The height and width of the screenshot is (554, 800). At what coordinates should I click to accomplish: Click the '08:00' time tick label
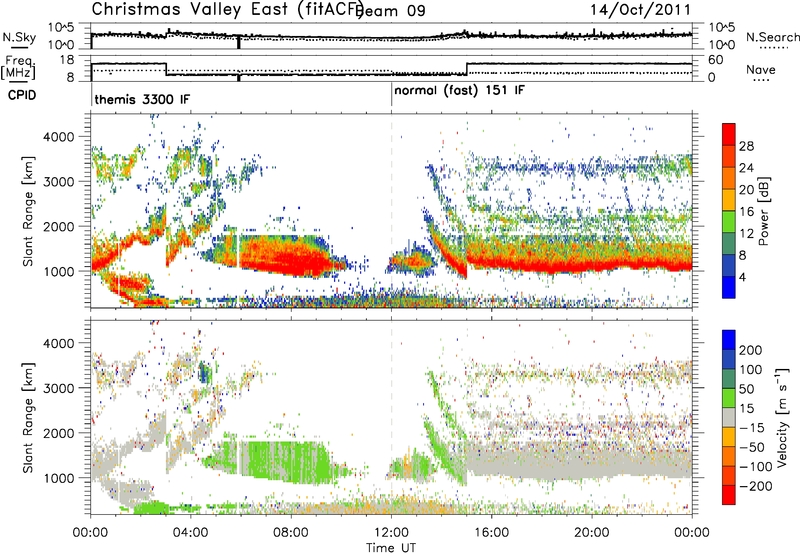point(291,533)
